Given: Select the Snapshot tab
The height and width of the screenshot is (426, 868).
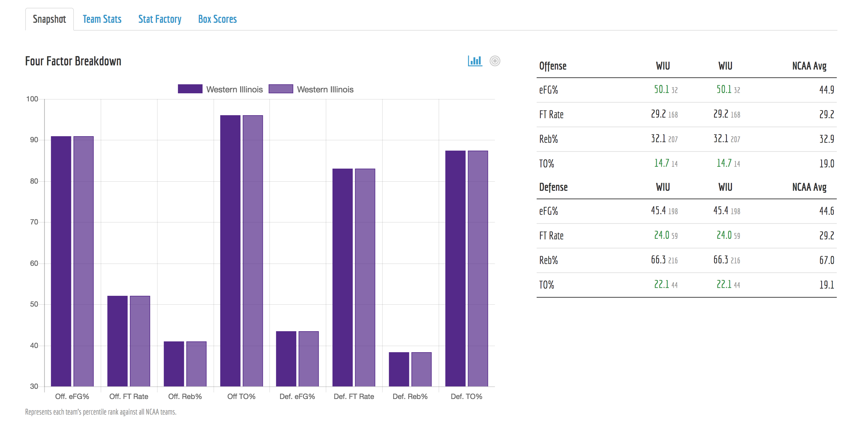Looking at the screenshot, I should [50, 19].
